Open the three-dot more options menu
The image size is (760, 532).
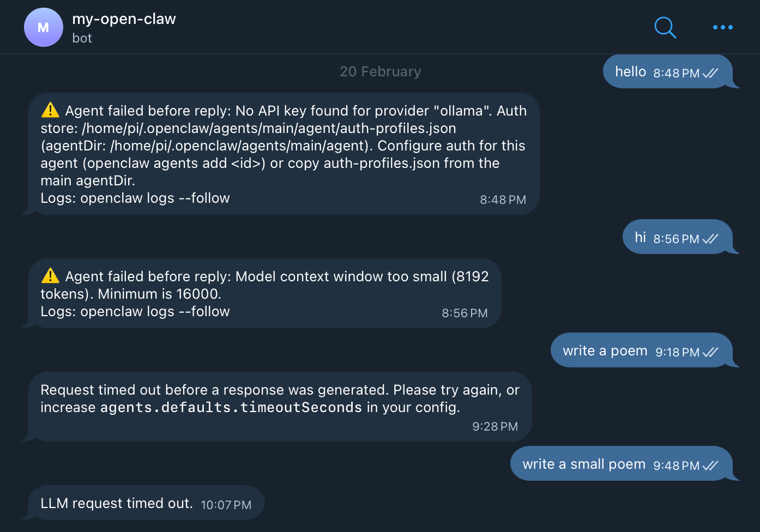722,27
